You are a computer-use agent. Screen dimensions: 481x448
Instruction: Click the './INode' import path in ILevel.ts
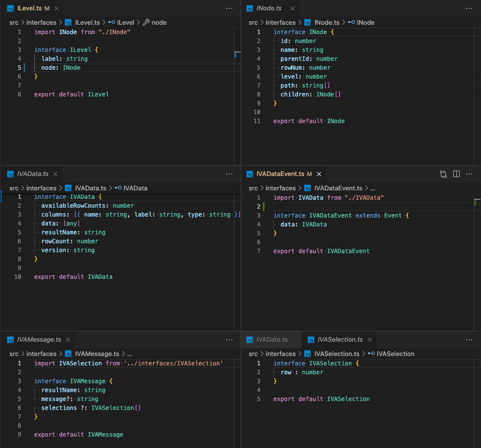(x=114, y=32)
